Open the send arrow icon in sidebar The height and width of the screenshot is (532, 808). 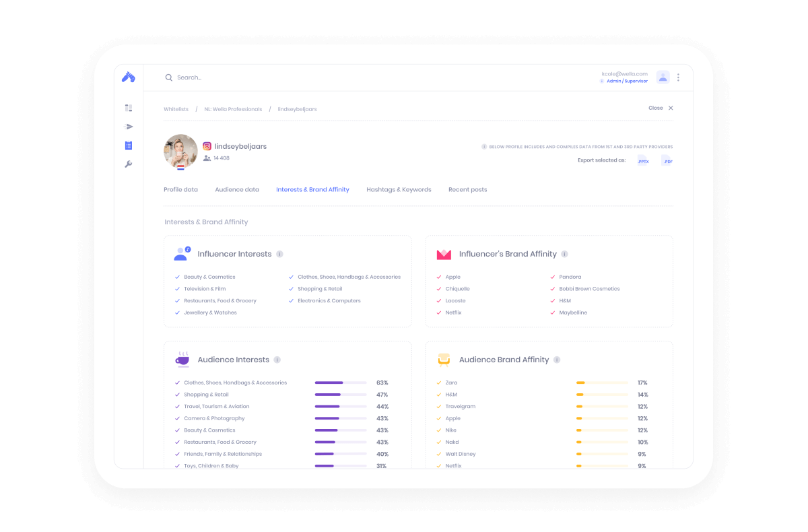pos(129,127)
